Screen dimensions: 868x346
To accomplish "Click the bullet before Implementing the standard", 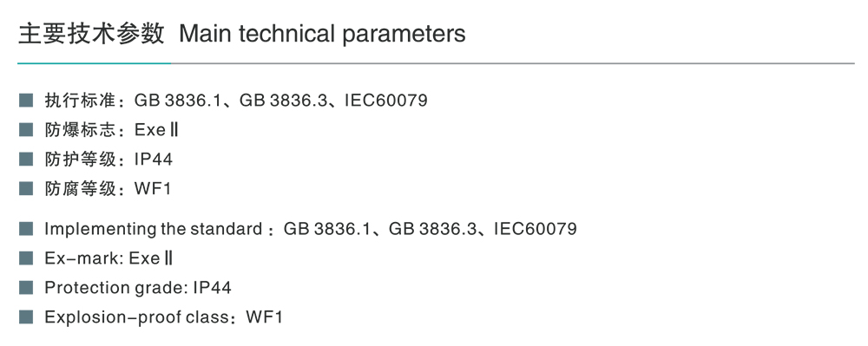I will point(26,228).
